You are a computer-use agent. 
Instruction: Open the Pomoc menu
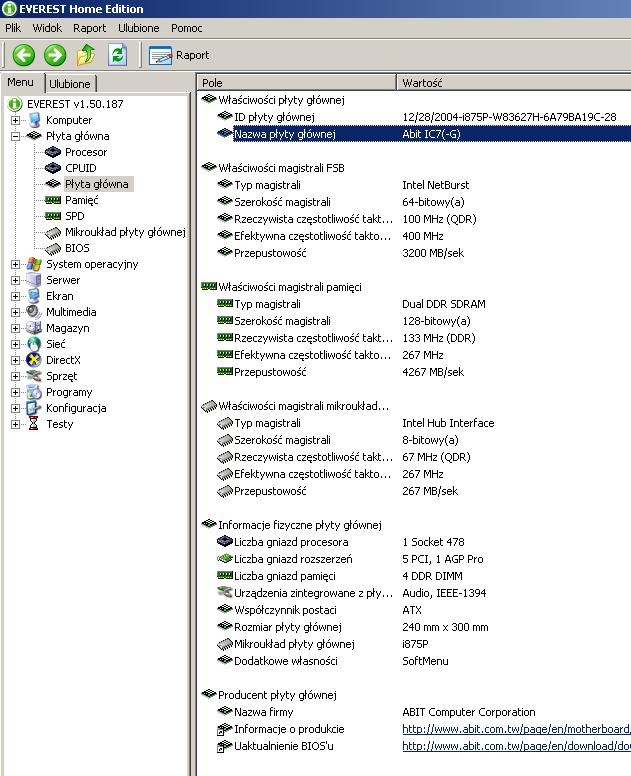click(187, 28)
